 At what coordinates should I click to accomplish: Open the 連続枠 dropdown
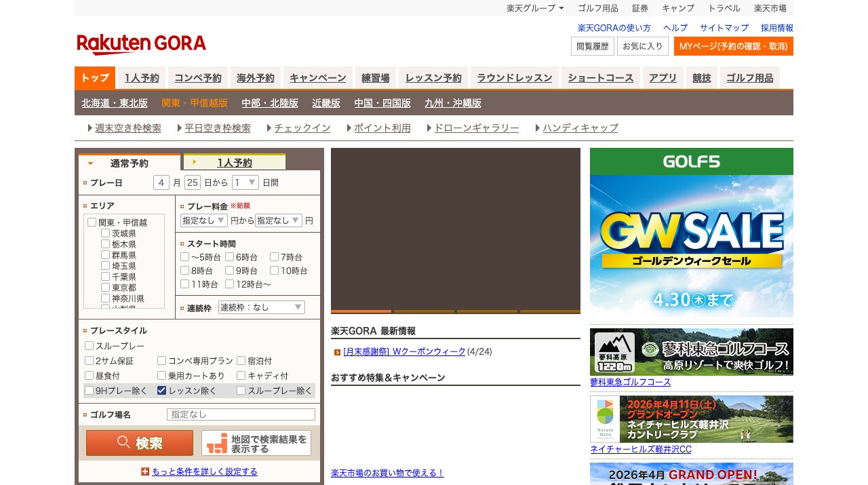point(261,307)
